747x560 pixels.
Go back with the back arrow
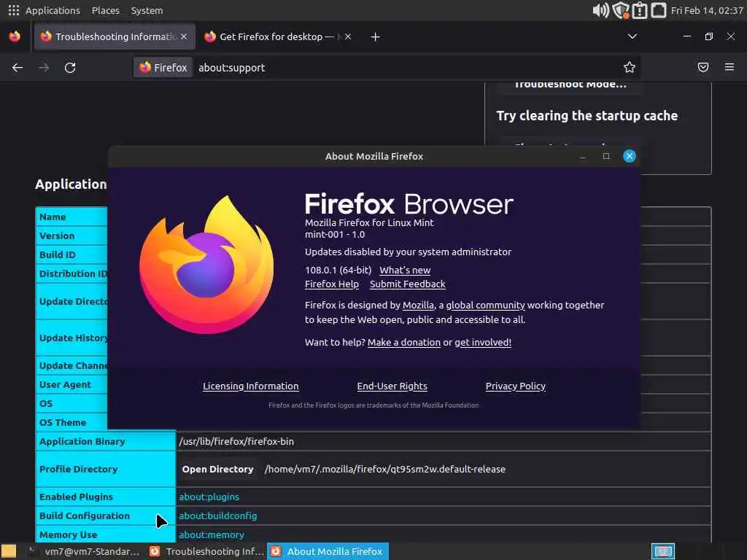point(18,68)
